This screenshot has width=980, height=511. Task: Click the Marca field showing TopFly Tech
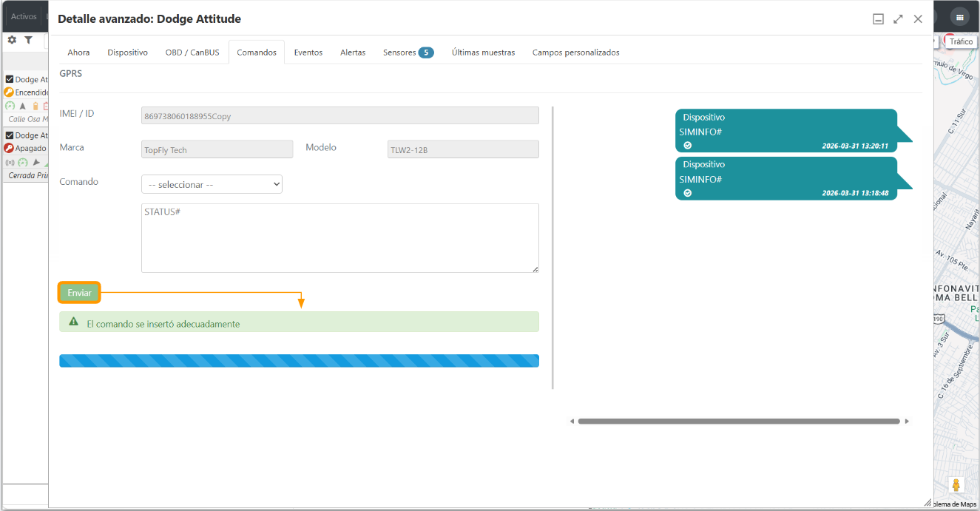[217, 149]
